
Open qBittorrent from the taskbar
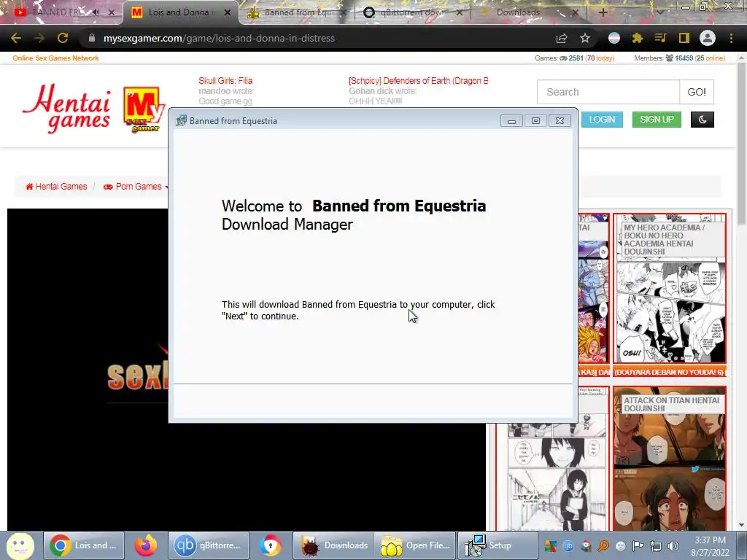[208, 545]
